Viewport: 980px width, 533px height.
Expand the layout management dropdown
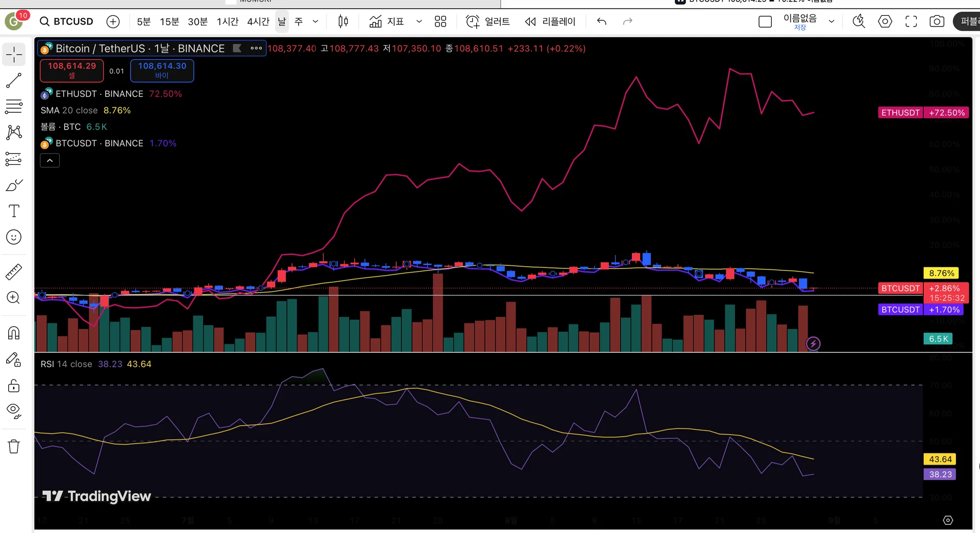click(831, 21)
